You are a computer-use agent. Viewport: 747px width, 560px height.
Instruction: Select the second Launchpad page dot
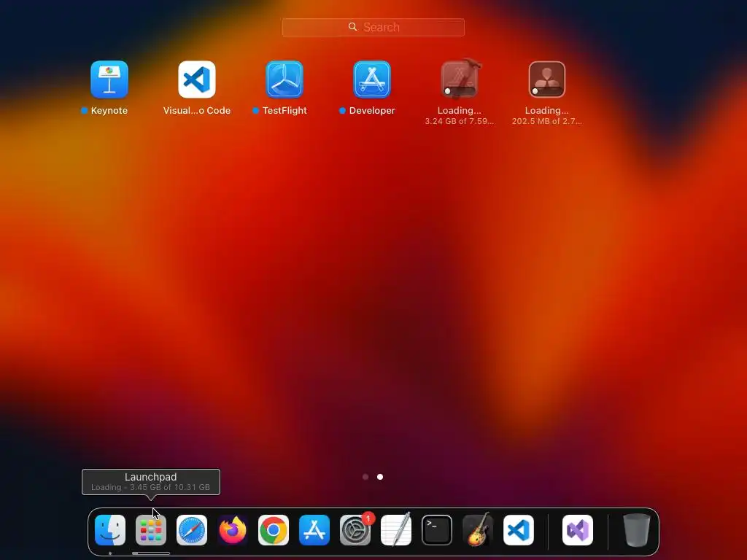pos(380,477)
